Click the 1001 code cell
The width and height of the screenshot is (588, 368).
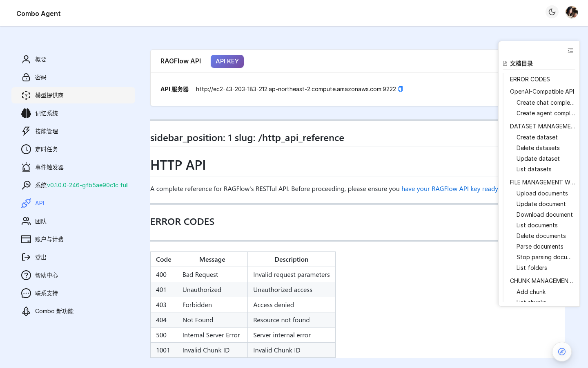point(164,350)
